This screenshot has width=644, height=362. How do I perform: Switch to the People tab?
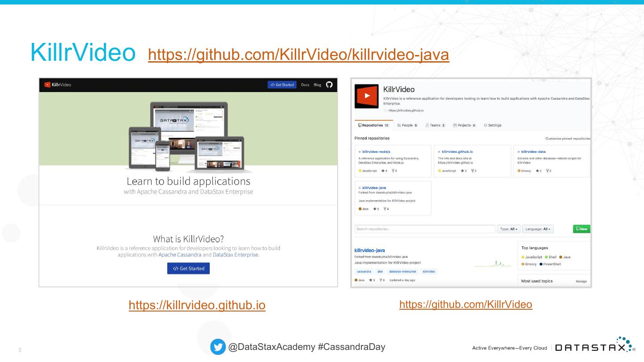(x=407, y=125)
